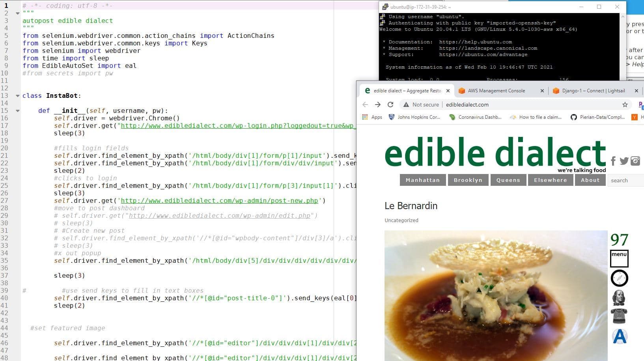Click the 97 score number
Viewport: 644px width, 361px height.
[619, 240]
